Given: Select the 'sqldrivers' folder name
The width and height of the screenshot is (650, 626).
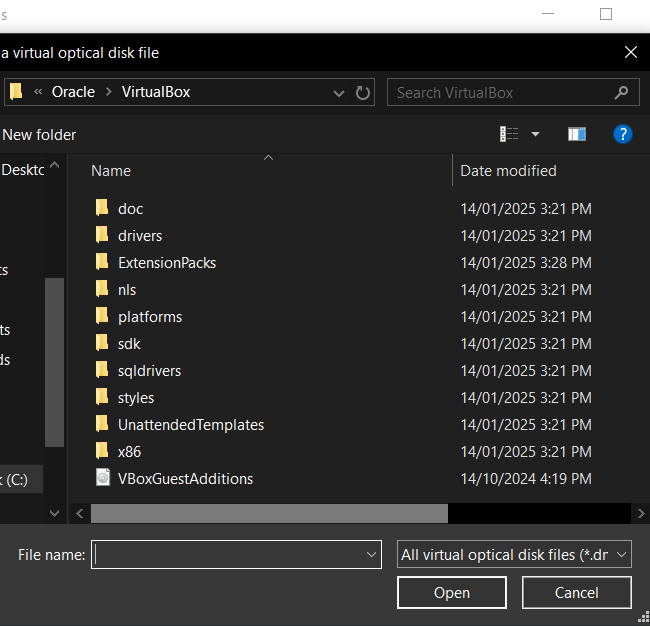Looking at the screenshot, I should (150, 371).
